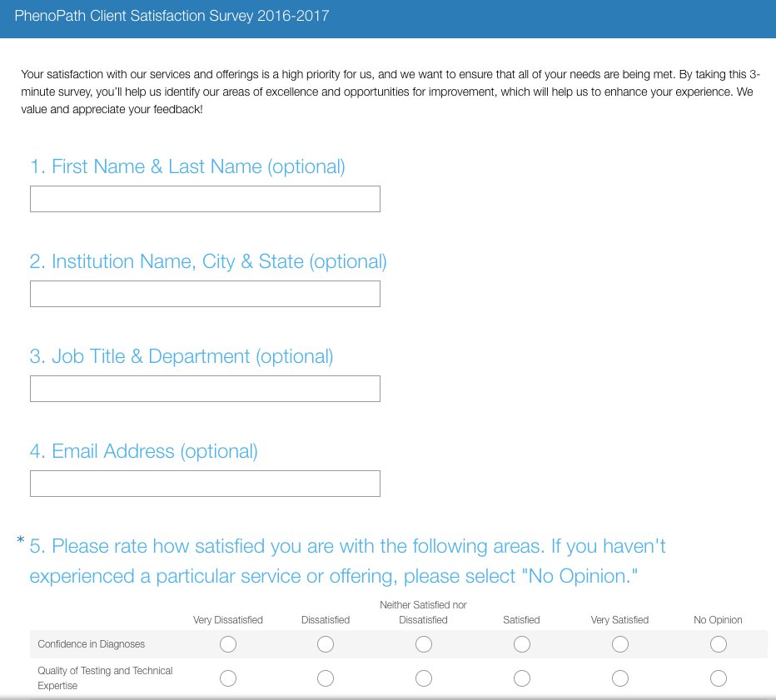Click the No Opinion column header
Viewport: 776px width, 700px height.
718,620
